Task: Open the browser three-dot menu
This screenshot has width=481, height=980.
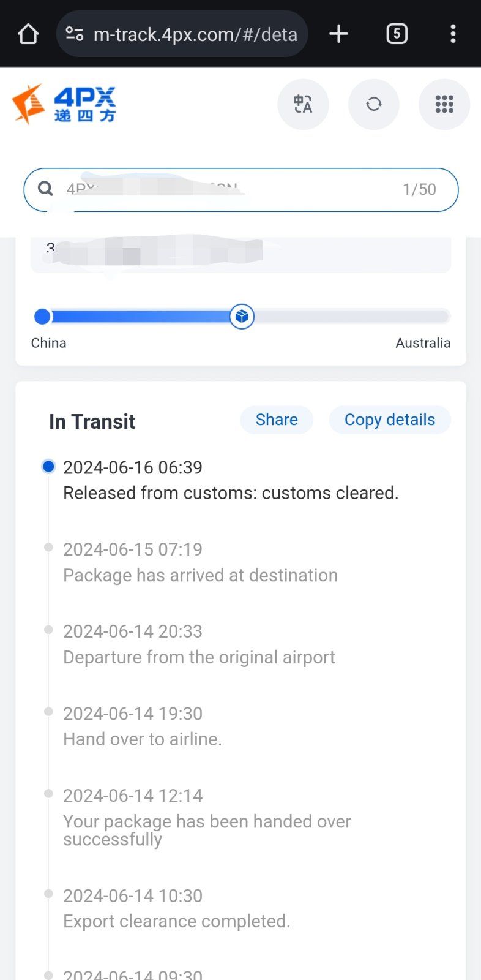Action: point(453,34)
